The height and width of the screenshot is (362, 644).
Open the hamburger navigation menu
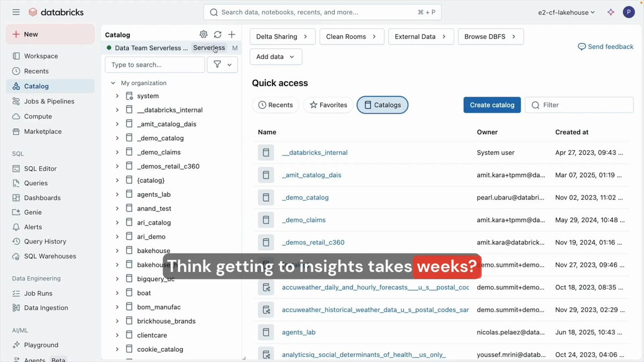coord(16,12)
